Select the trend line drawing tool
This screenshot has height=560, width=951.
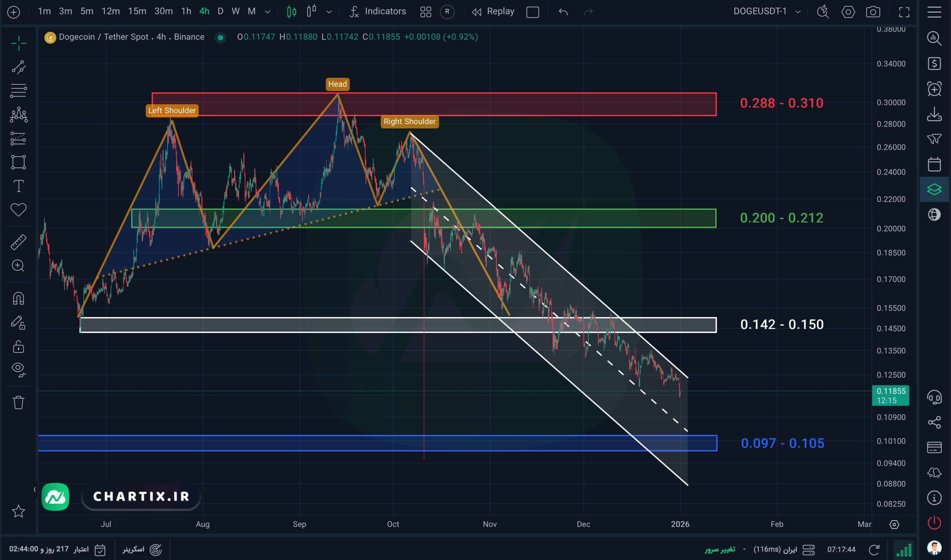point(18,67)
